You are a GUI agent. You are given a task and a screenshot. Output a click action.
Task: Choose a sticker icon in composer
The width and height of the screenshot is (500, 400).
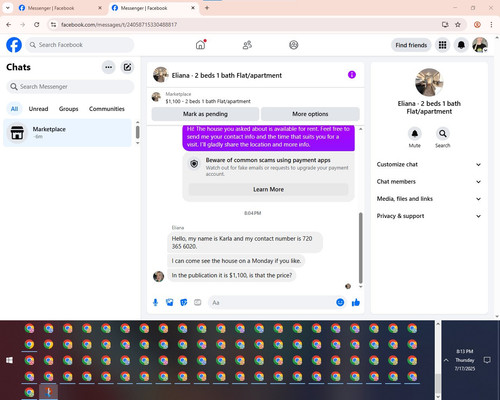[x=184, y=302]
